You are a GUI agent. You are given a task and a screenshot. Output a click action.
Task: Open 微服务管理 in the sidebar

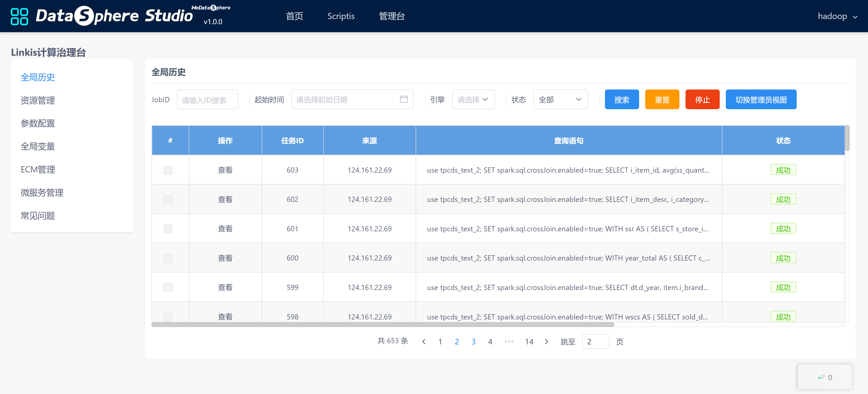(x=42, y=193)
